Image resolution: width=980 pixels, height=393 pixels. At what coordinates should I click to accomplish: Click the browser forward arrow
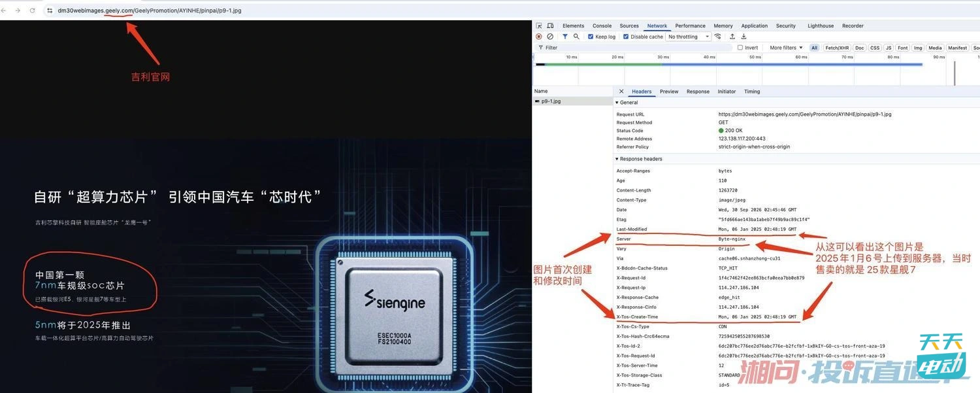point(18,10)
